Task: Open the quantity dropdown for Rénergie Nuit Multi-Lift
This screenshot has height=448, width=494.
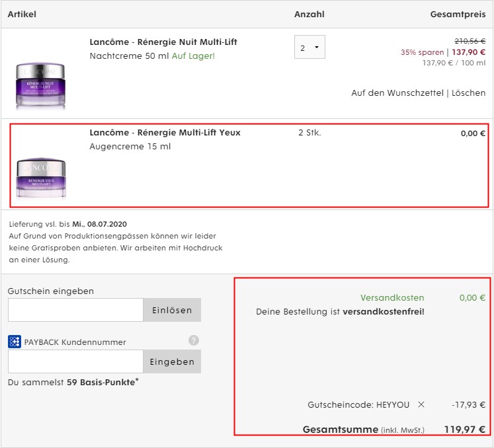Action: pyautogui.click(x=309, y=47)
